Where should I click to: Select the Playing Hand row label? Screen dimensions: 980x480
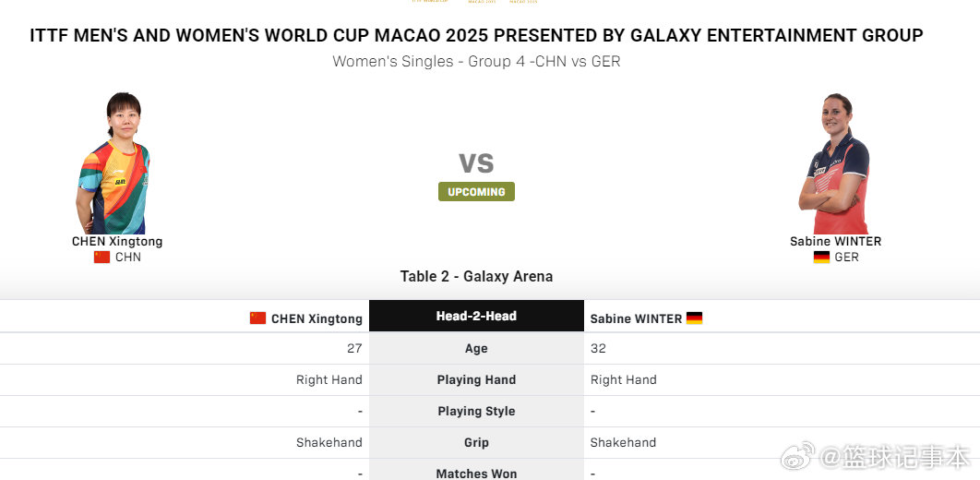pyautogui.click(x=476, y=380)
